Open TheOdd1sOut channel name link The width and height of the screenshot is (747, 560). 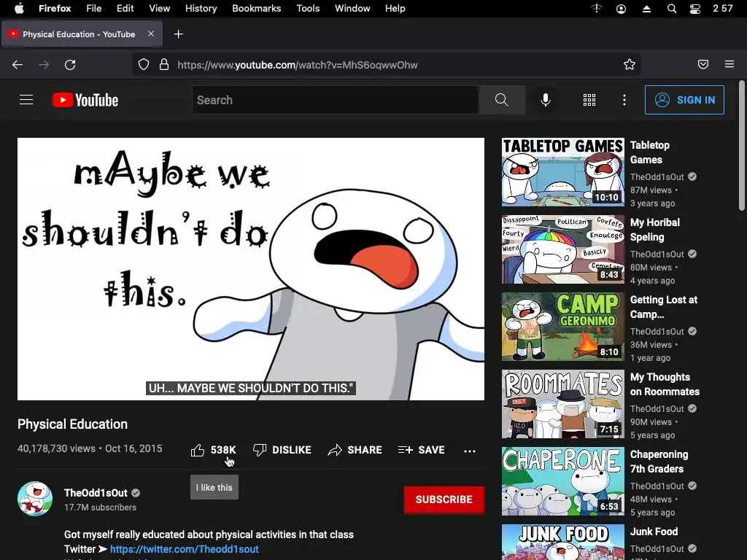[96, 493]
